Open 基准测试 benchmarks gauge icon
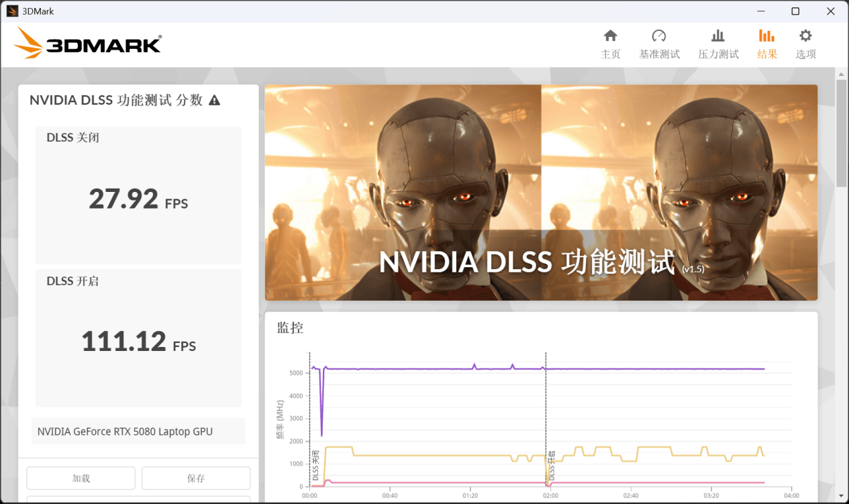849x504 pixels. 659,36
